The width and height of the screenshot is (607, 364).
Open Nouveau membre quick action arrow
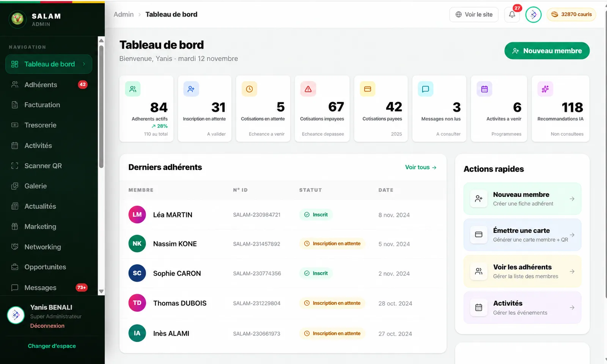point(572,199)
